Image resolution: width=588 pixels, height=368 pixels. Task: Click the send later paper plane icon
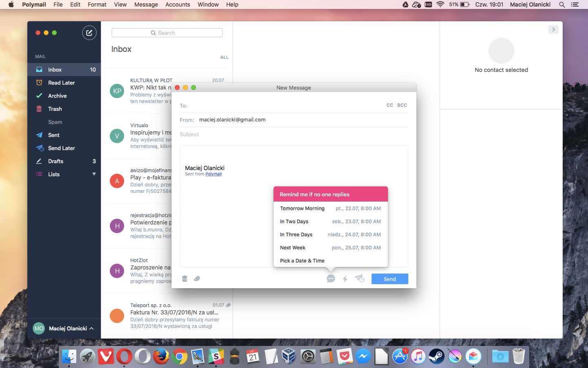coord(359,278)
